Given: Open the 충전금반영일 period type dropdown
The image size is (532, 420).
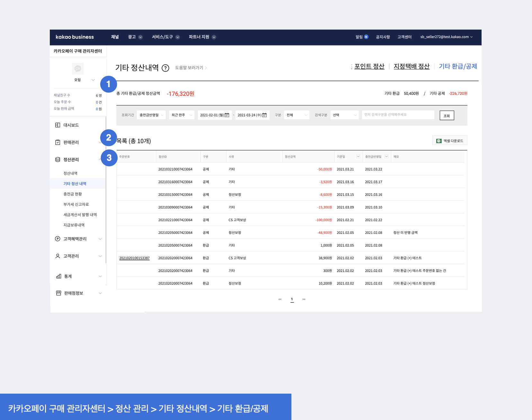Looking at the screenshot, I should pos(151,115).
